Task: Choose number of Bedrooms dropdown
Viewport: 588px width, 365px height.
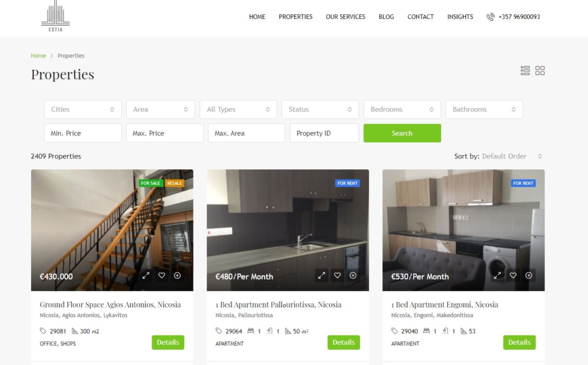Action: [x=402, y=110]
